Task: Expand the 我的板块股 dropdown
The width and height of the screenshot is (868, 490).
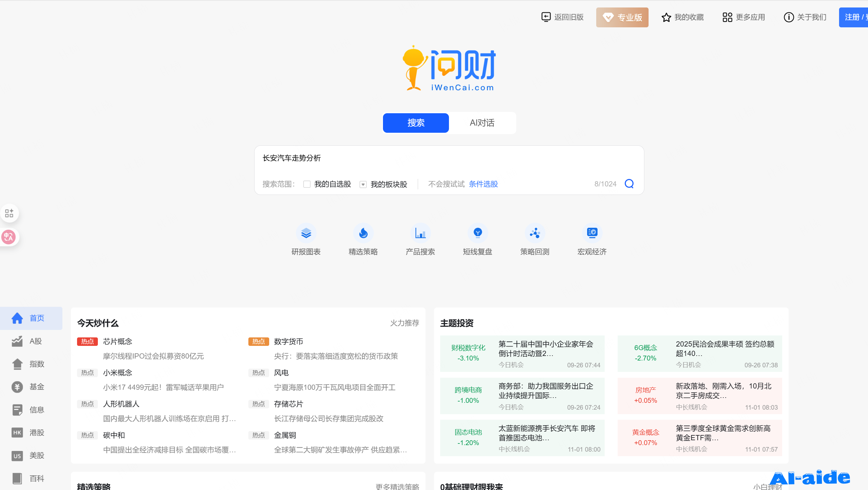Action: 363,184
